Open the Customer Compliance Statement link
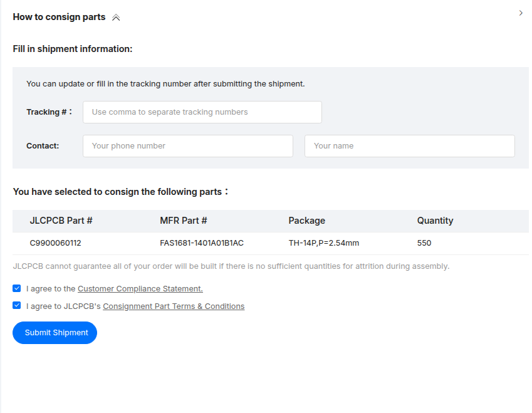The image size is (532, 413). pyautogui.click(x=140, y=289)
